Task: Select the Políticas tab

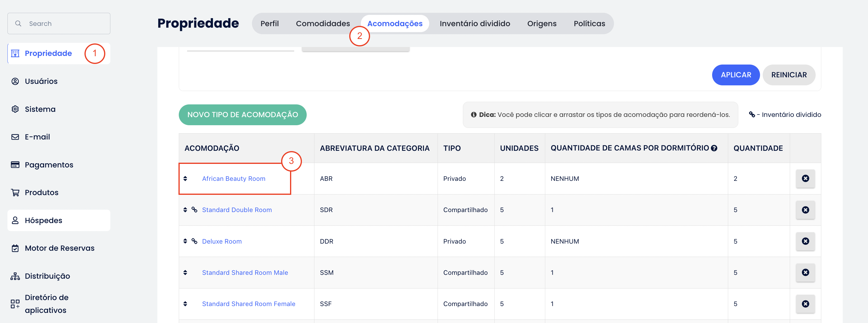Action: click(x=589, y=23)
